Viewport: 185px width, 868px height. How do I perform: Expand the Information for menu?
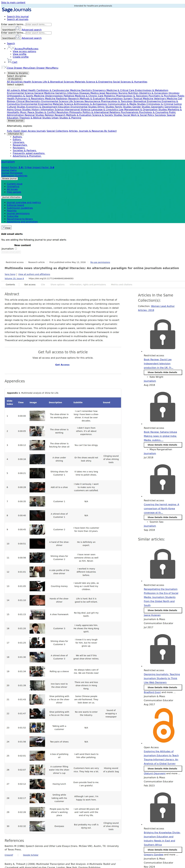click(x=15, y=134)
